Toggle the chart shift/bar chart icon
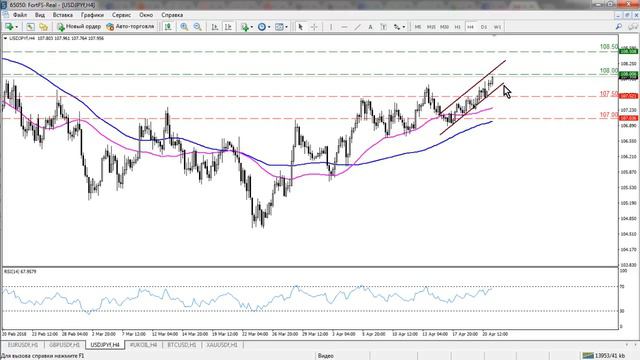This screenshot has height=360, width=640. click(x=168, y=27)
